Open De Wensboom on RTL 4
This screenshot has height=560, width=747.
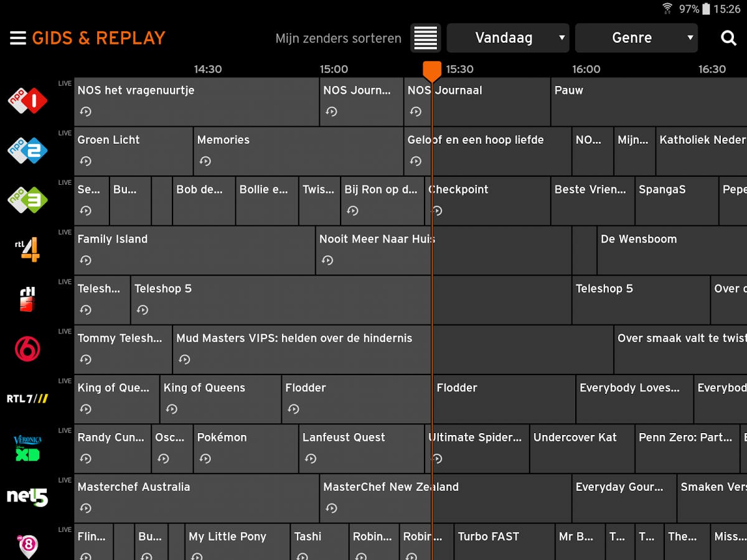pos(672,250)
